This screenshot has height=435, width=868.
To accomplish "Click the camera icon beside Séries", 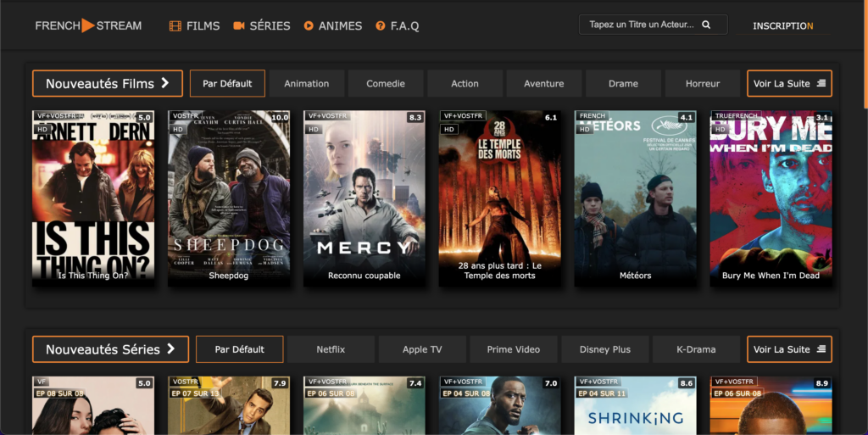I will click(239, 25).
